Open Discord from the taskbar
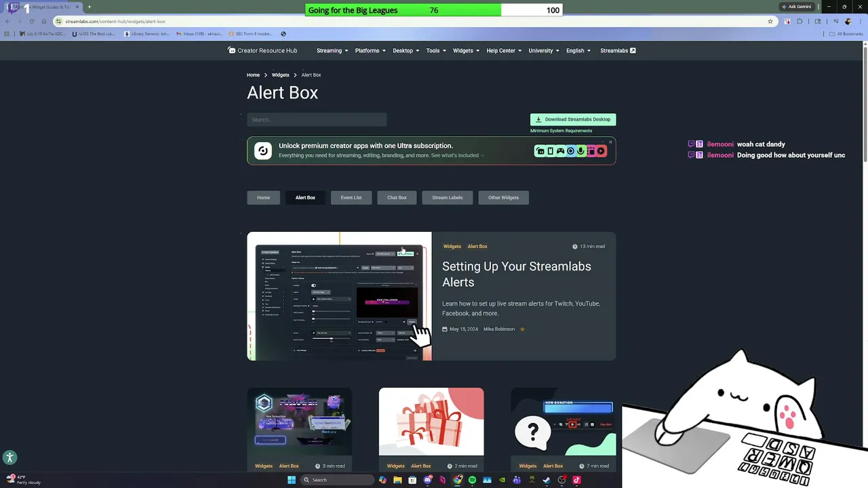This screenshot has width=868, height=488. click(x=427, y=480)
